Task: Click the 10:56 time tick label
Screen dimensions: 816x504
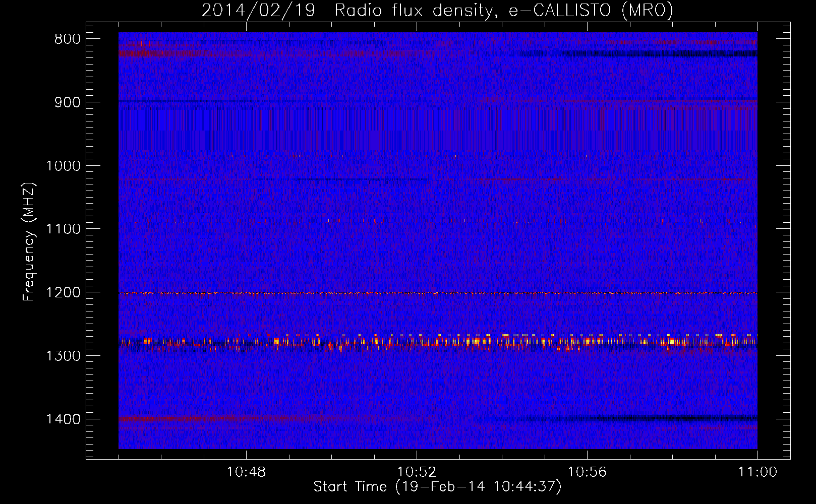Action: point(587,472)
